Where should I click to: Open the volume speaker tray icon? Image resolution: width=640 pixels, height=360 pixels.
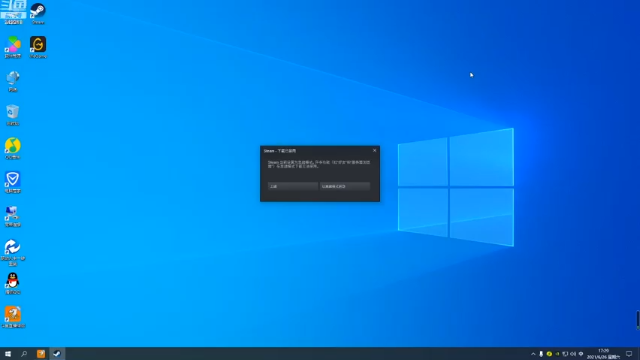coord(573,354)
